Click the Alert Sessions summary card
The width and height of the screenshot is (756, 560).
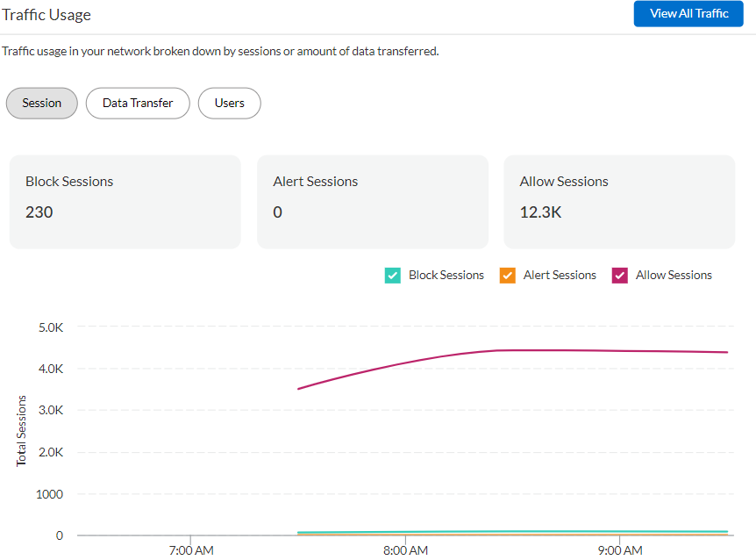[372, 202]
